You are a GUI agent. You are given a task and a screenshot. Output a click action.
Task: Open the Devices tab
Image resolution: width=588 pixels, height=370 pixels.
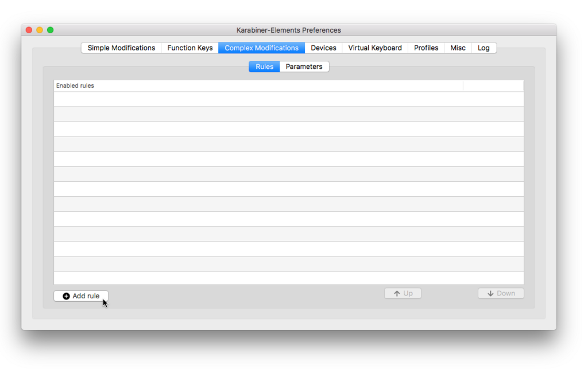tap(323, 48)
